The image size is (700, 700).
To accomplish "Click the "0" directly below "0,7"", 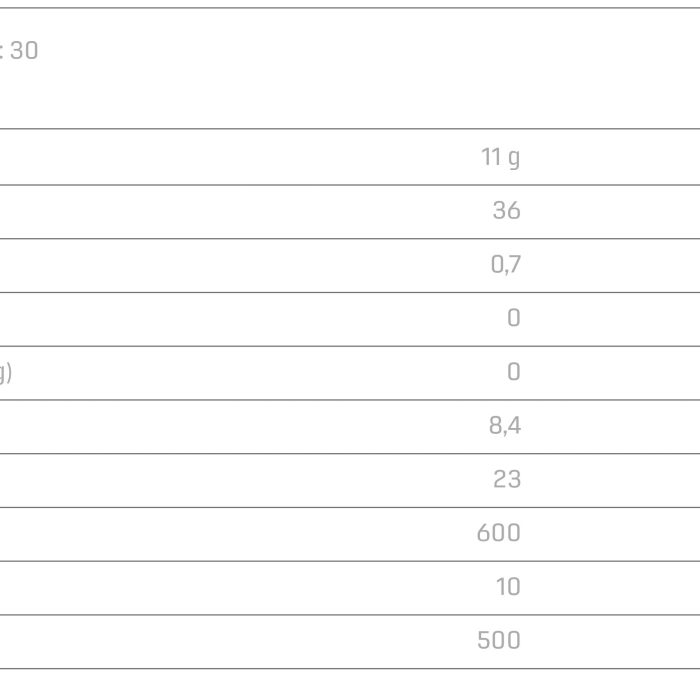I will (514, 318).
